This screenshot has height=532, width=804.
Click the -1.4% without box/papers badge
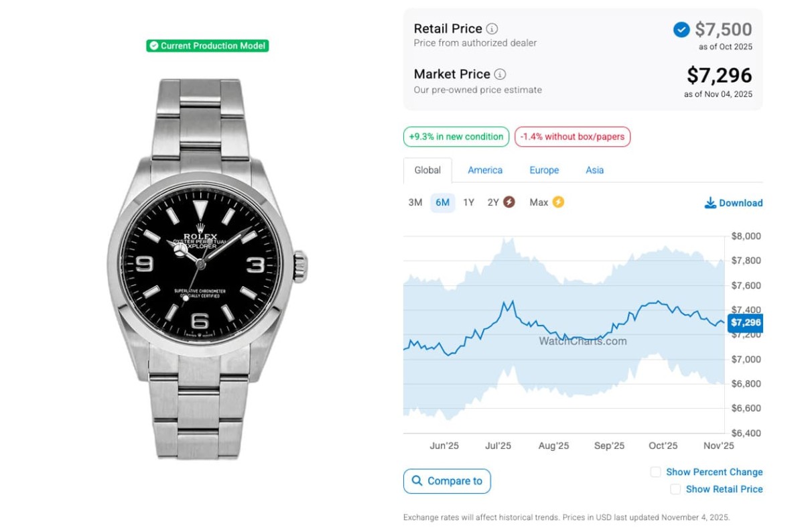coord(572,137)
